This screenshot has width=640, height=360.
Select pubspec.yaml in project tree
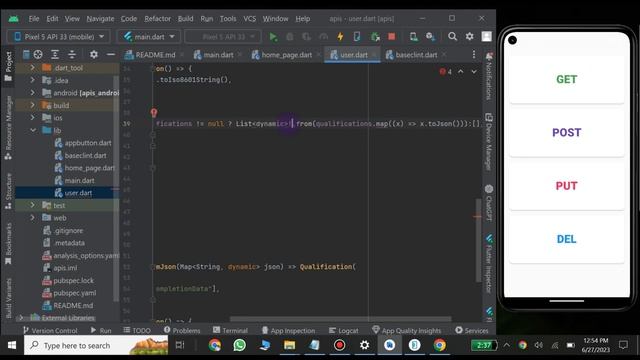pos(70,293)
